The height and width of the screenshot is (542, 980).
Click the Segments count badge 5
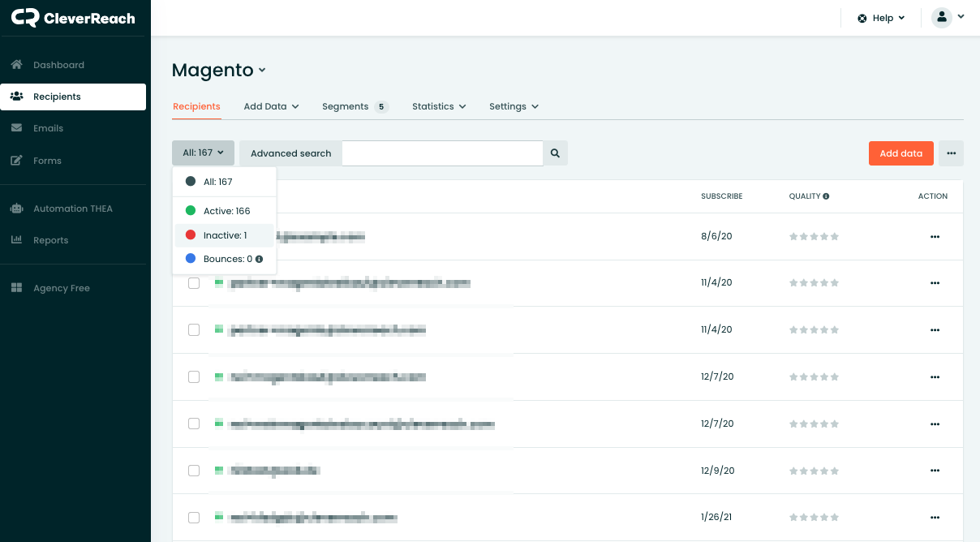(381, 106)
